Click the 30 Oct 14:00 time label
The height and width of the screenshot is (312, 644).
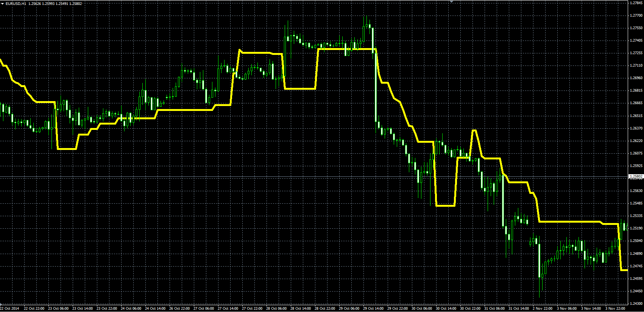[446, 309]
